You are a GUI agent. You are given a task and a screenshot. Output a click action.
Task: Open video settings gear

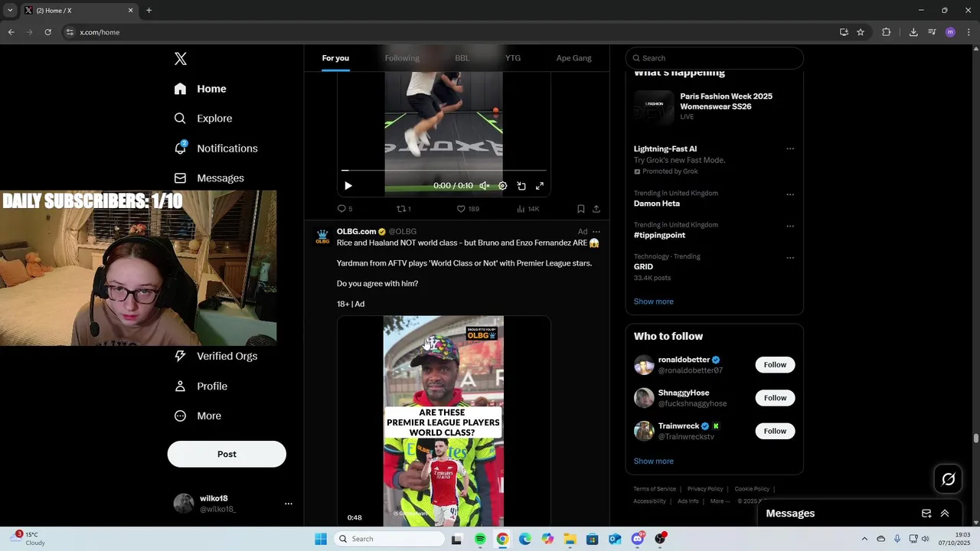[503, 186]
